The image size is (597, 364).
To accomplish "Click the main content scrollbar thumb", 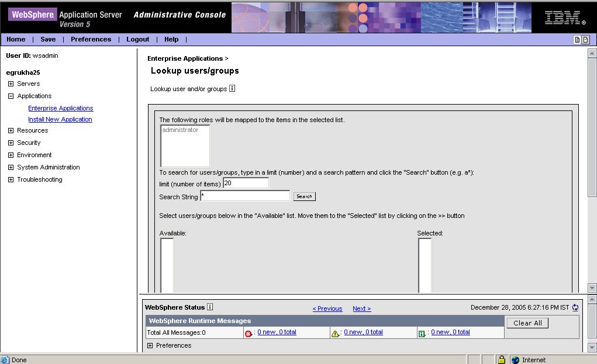I will pyautogui.click(x=592, y=127).
